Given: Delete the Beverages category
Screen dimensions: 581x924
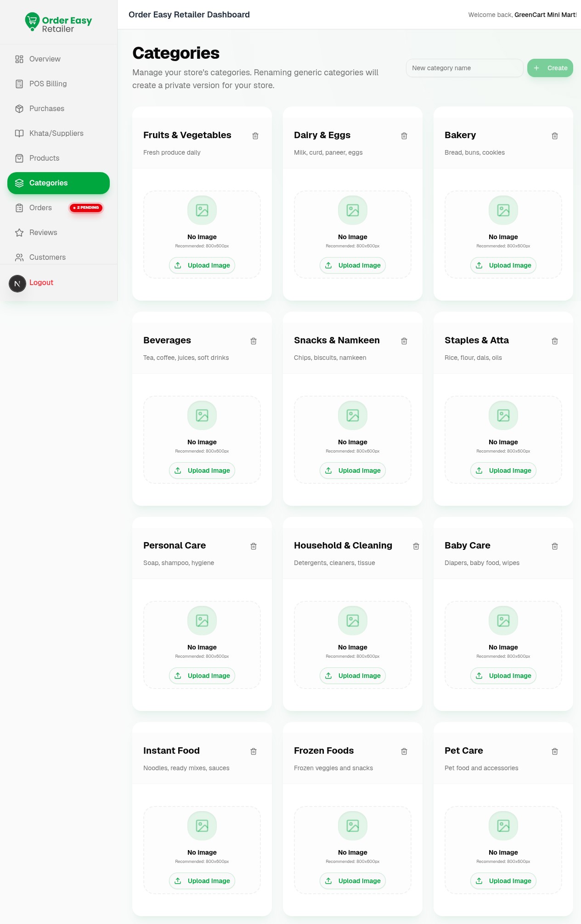Looking at the screenshot, I should click(254, 341).
